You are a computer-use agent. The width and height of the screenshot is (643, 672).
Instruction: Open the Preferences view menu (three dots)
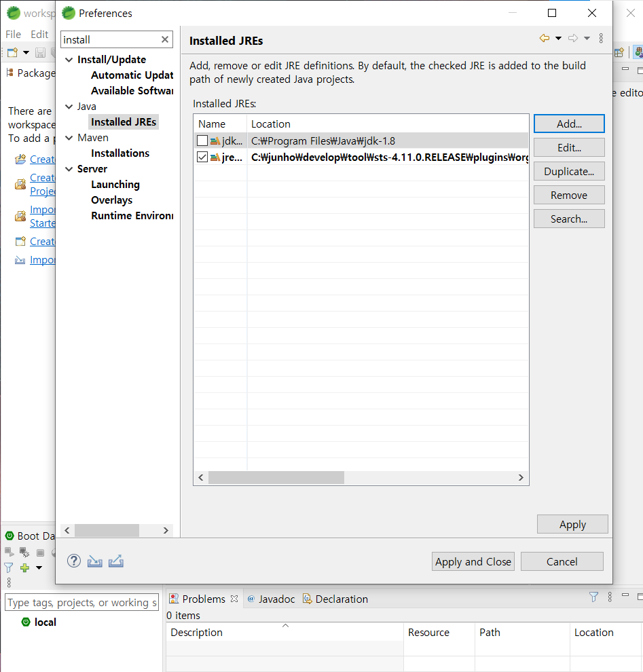601,38
